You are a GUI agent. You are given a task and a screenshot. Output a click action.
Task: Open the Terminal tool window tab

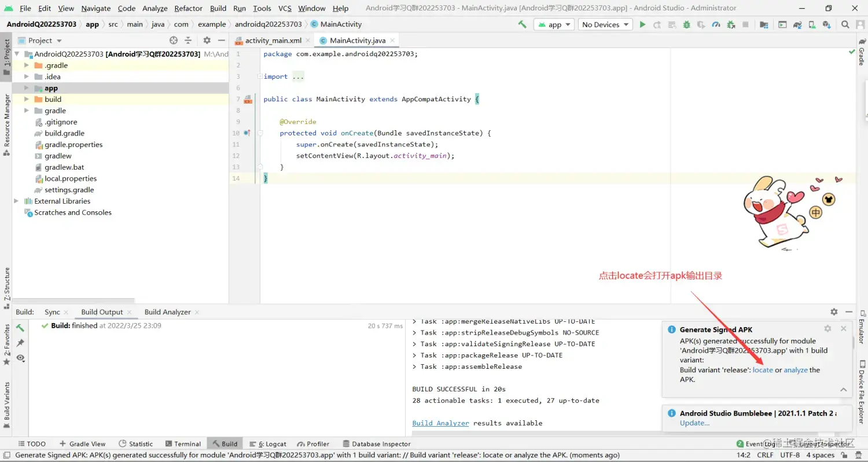pos(183,444)
